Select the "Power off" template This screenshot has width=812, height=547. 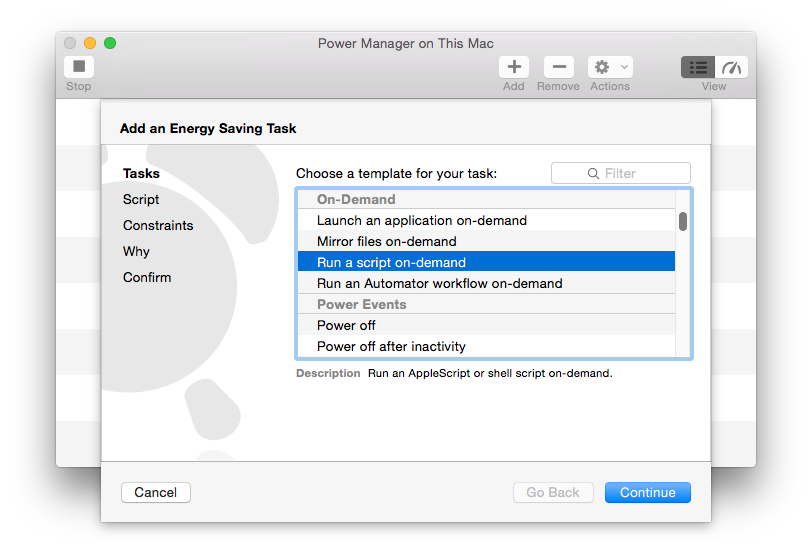pyautogui.click(x=486, y=325)
